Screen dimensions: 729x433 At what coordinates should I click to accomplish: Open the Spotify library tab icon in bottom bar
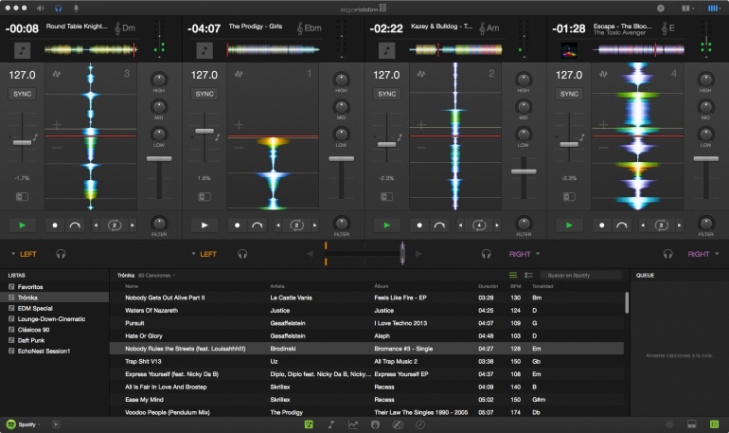click(309, 424)
